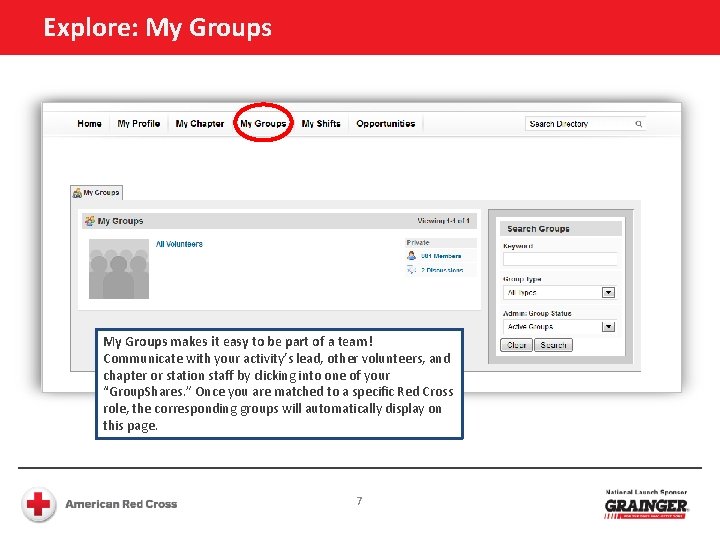Open the 2 Discussions link

[x=442, y=270]
